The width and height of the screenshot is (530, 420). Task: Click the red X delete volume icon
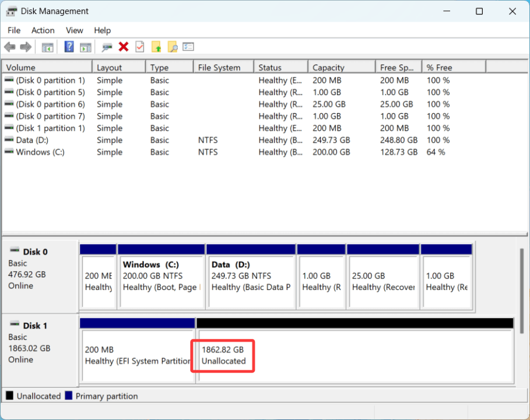(x=124, y=47)
